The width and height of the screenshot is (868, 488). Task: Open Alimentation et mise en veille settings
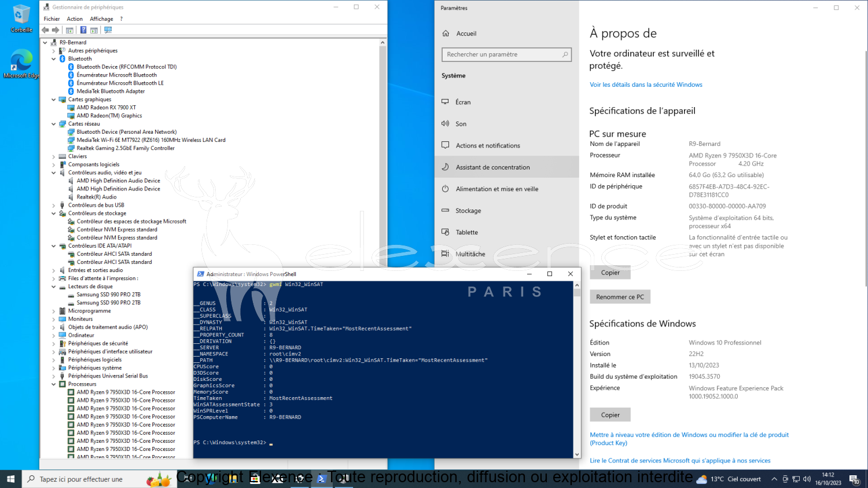pos(506,189)
